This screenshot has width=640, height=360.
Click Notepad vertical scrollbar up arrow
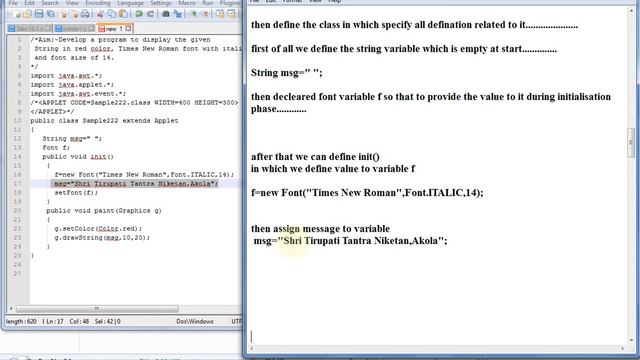(x=631, y=11)
